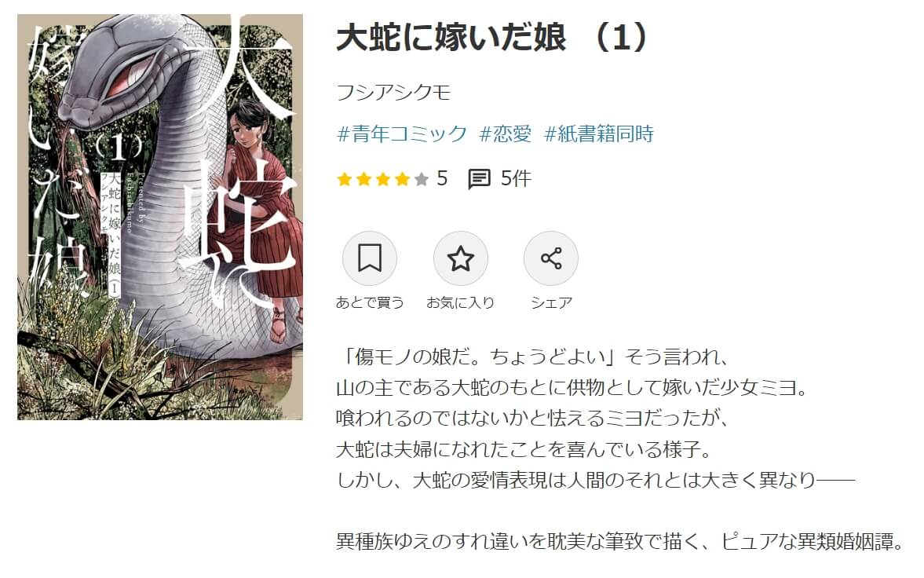Click the review comment icon
This screenshot has width=924, height=578.
click(479, 179)
